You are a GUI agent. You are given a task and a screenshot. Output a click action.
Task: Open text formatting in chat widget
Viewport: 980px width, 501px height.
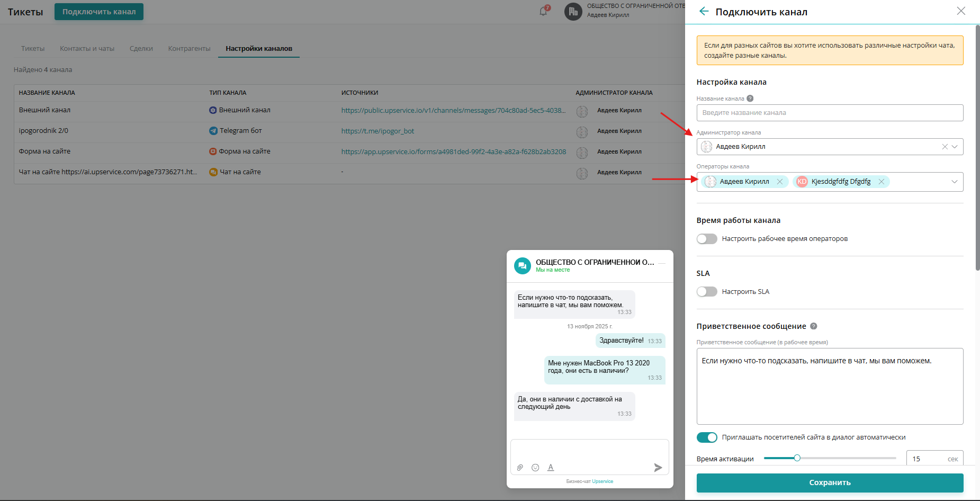[x=551, y=468]
